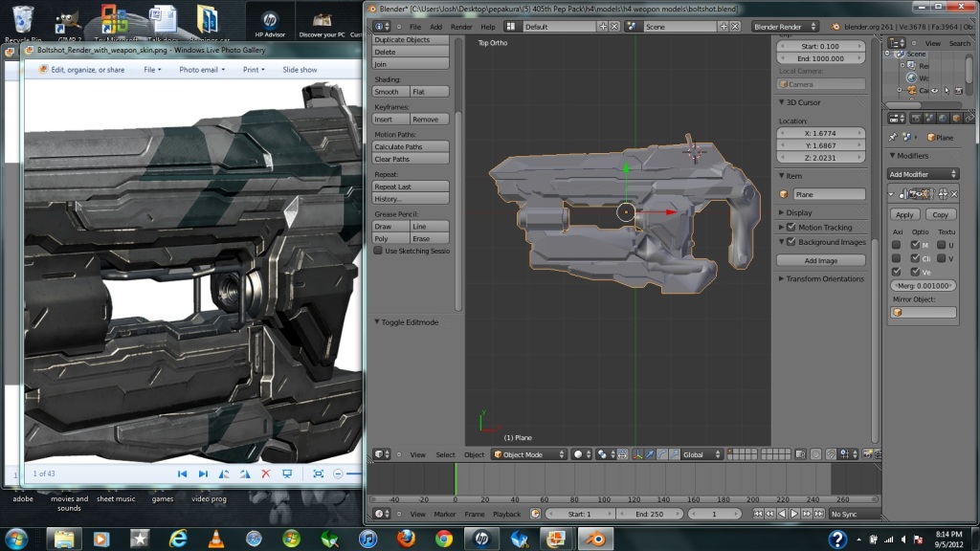Viewport: 980px width, 551px height.
Task: Open the Scene properties tab icon
Action: 929,118
